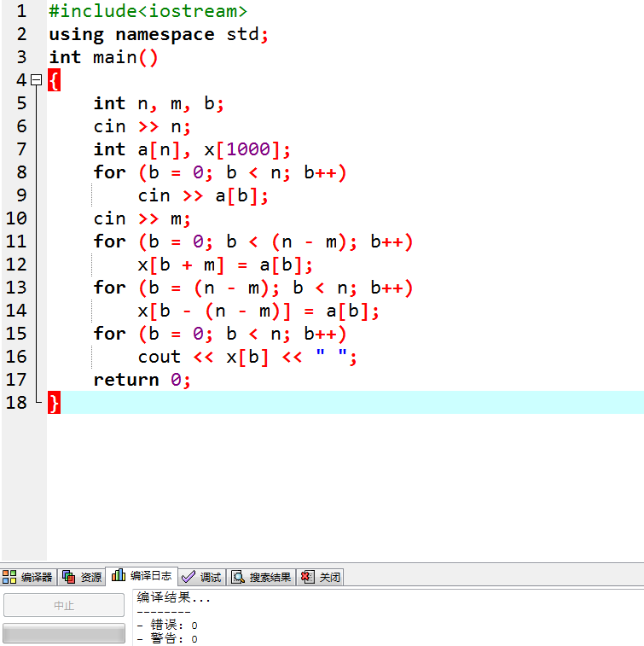Click the compile progress bar

64,633
